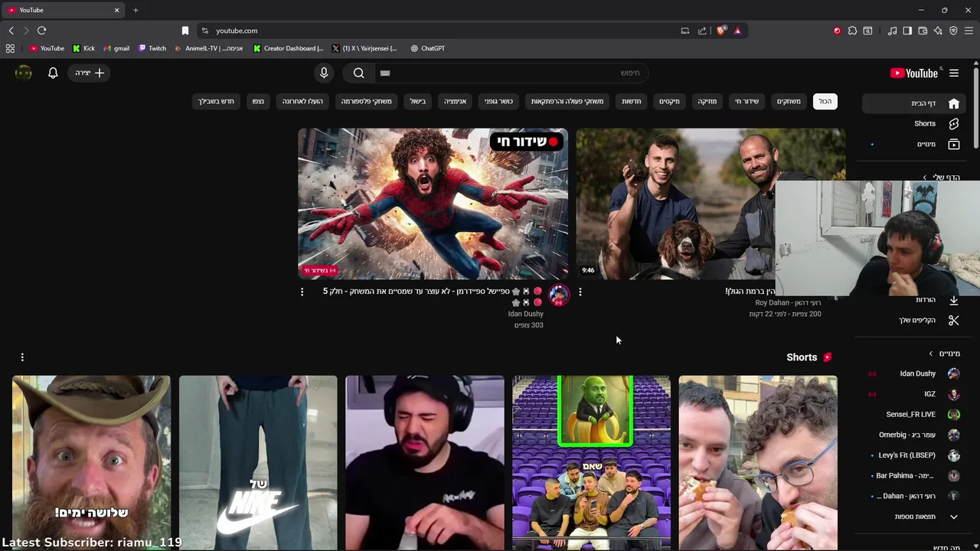This screenshot has height=551, width=980.
Task: Open the short with the man in a hat
Action: [x=91, y=462]
